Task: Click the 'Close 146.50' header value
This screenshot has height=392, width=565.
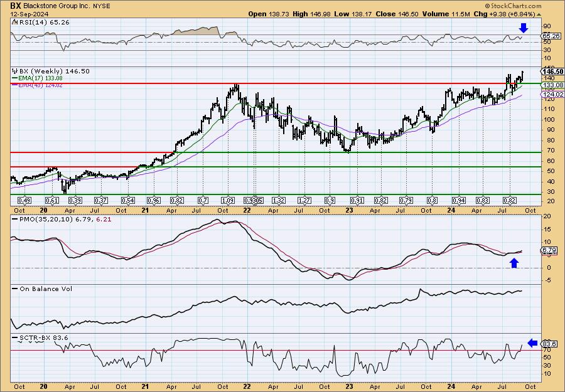Action: tap(397, 14)
